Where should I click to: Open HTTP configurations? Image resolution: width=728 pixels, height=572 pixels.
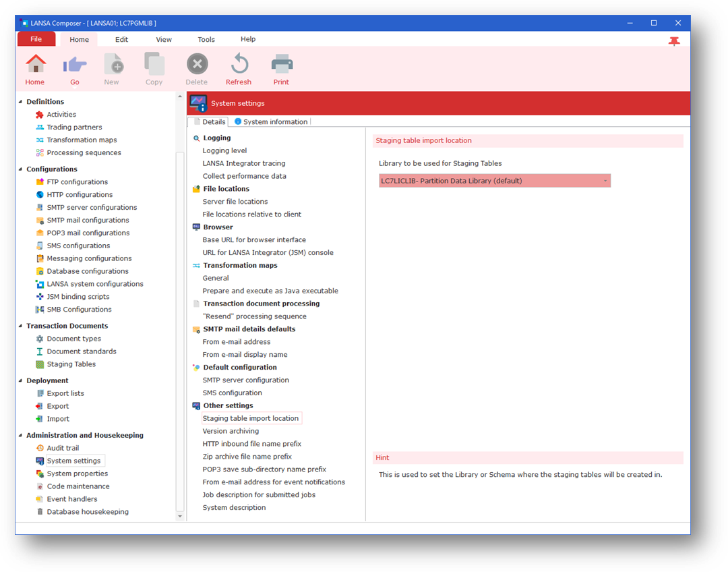point(80,194)
